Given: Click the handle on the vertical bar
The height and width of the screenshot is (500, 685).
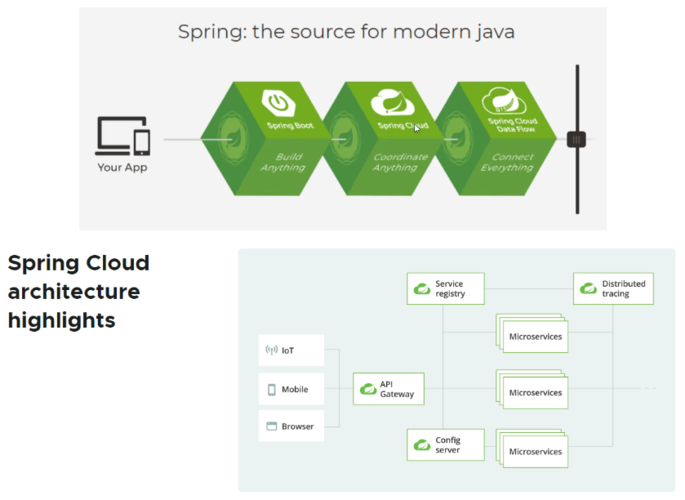Looking at the screenshot, I should (577, 140).
